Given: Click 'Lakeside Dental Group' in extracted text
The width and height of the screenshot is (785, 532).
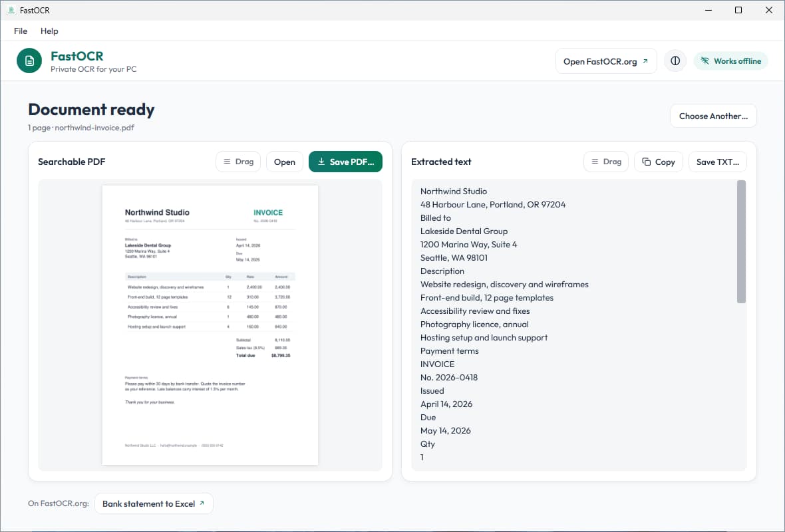Looking at the screenshot, I should click(464, 231).
